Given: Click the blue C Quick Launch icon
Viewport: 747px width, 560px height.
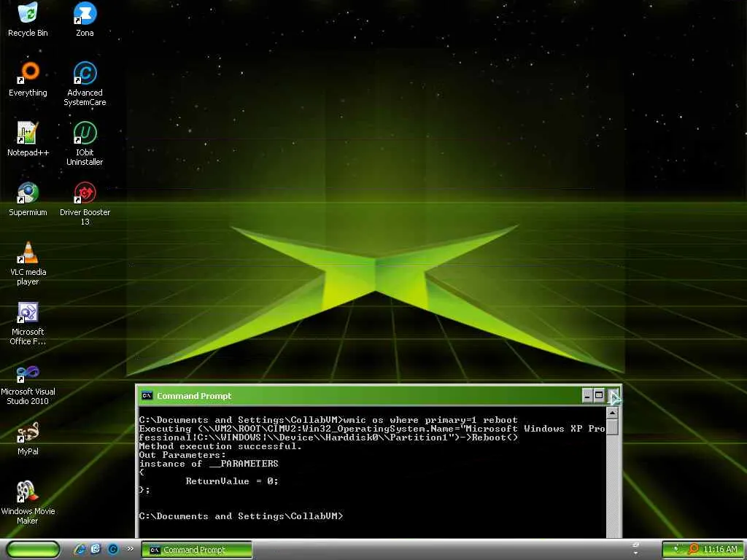Looking at the screenshot, I should click(112, 549).
